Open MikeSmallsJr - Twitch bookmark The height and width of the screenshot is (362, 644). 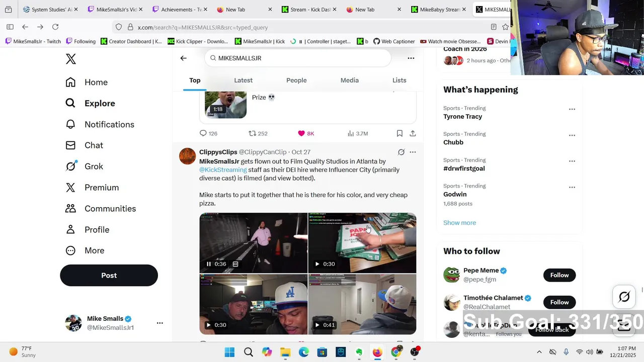pos(33,41)
